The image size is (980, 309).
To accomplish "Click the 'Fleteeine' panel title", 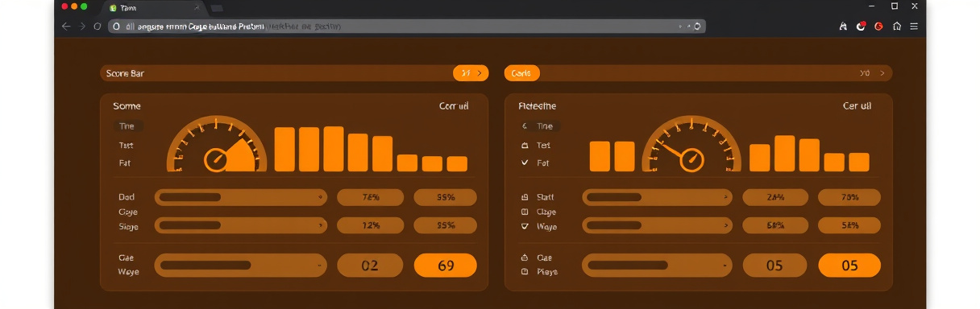I will 538,105.
